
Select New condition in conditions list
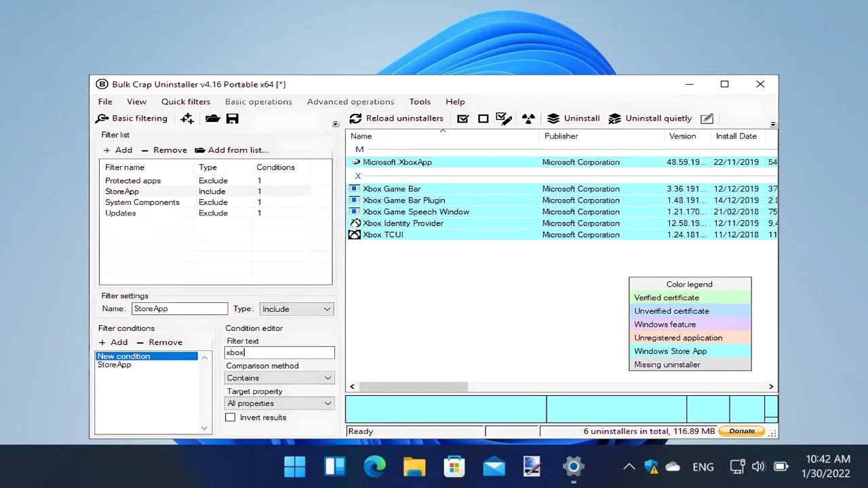click(146, 356)
